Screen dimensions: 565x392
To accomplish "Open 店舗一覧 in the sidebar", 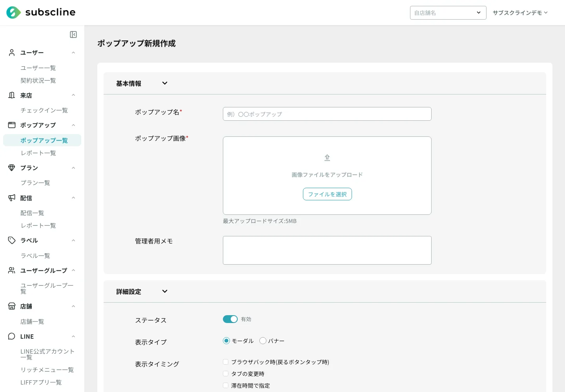I will [32, 321].
